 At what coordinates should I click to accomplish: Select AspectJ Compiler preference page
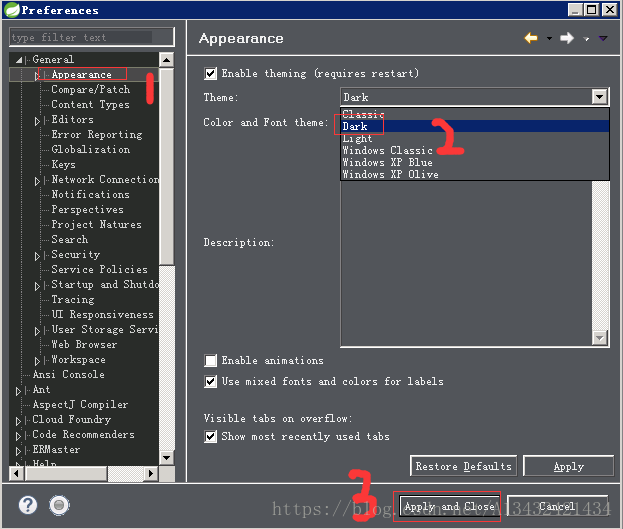pyautogui.click(x=80, y=405)
